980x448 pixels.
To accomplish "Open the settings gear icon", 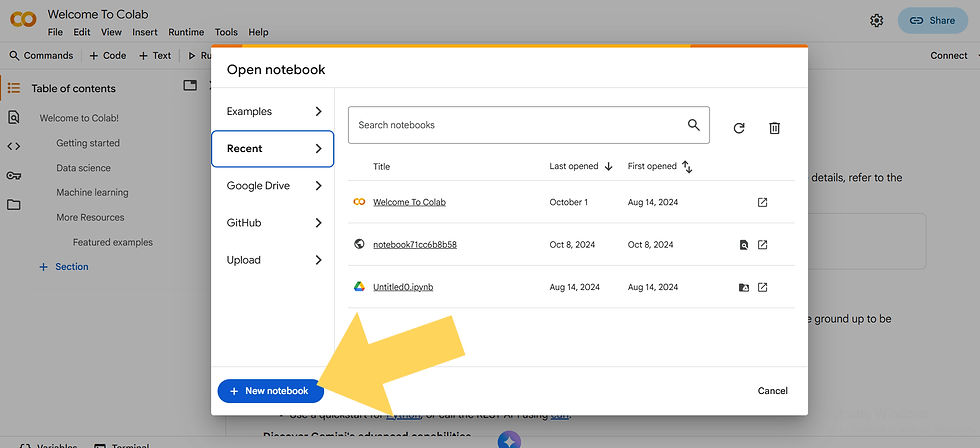I will point(876,21).
